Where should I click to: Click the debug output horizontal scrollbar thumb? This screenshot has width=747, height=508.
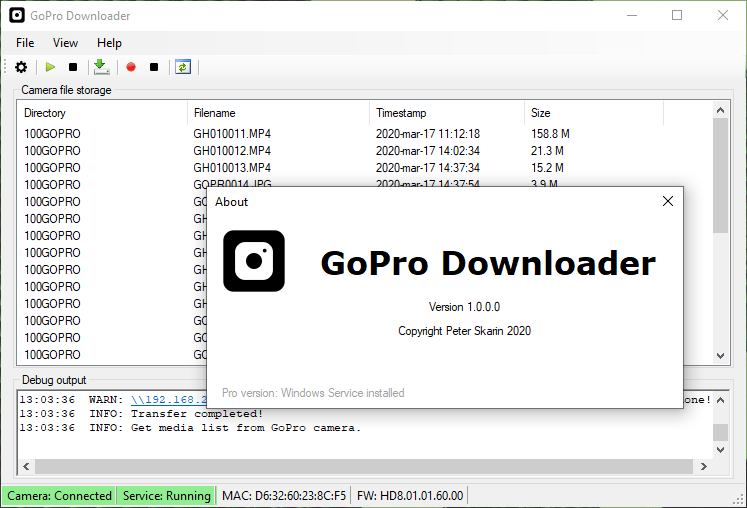point(363,467)
